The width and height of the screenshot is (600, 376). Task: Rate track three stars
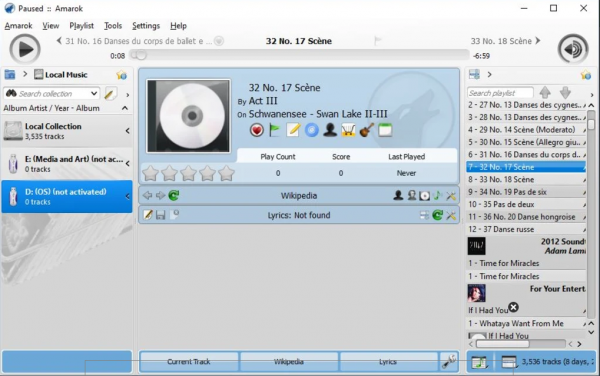click(188, 173)
